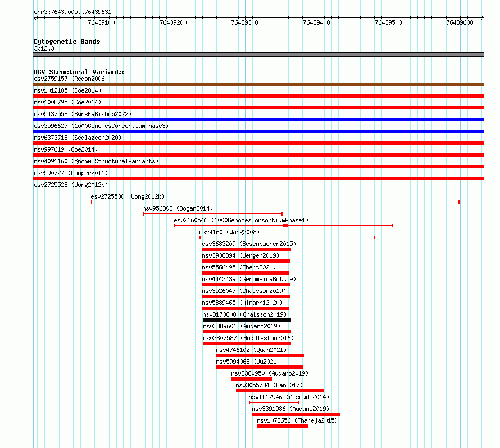Viewport: 500px width, 448px height.
Task: Click the thin esv4160 variant line
Action: (x=287, y=237)
